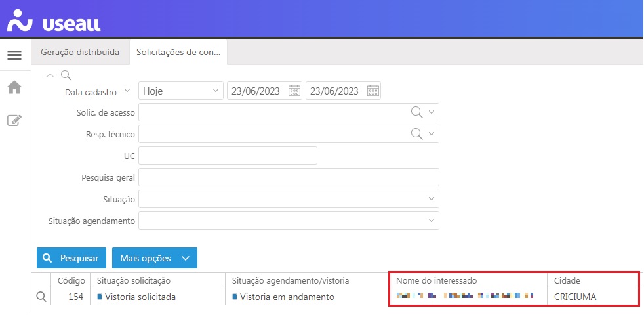Click the Vistoria solicitada cell
The image size is (644, 321).
[157, 297]
